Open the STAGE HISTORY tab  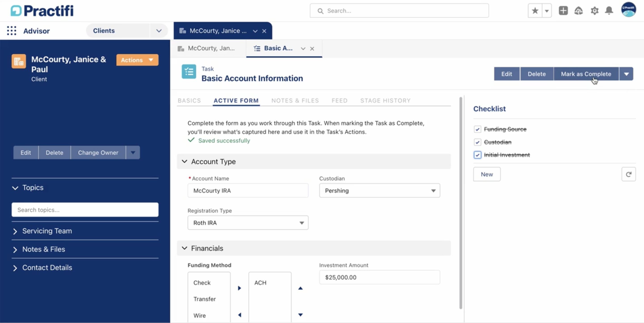[386, 101]
